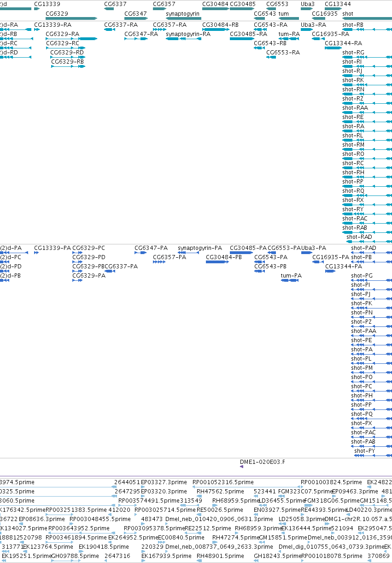
Task: Select protein CG30484-PB
Action: tap(224, 257)
